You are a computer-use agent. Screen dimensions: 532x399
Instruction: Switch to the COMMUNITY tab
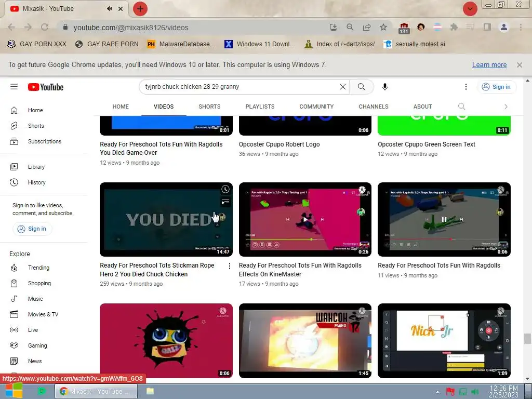[x=316, y=107]
